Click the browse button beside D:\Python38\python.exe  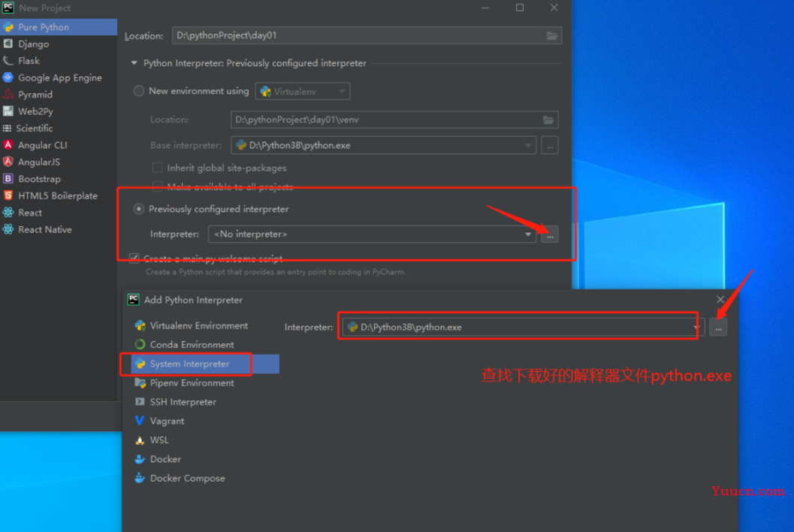(718, 328)
